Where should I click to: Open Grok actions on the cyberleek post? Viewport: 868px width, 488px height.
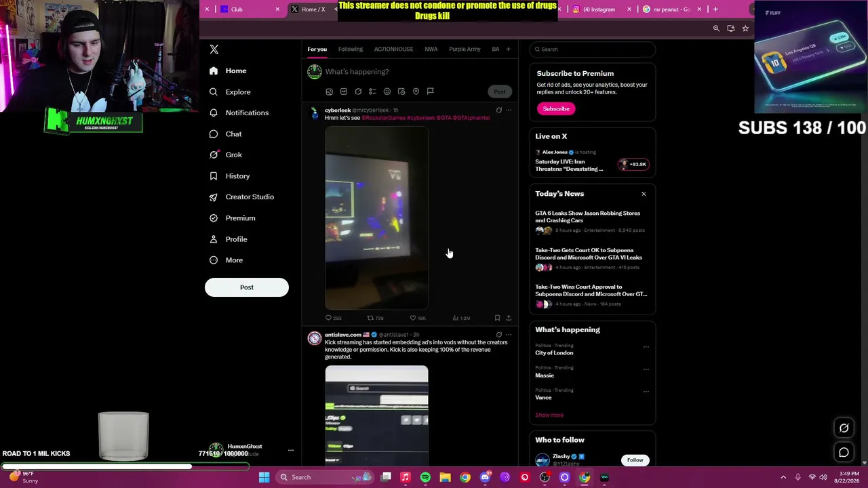pos(498,110)
